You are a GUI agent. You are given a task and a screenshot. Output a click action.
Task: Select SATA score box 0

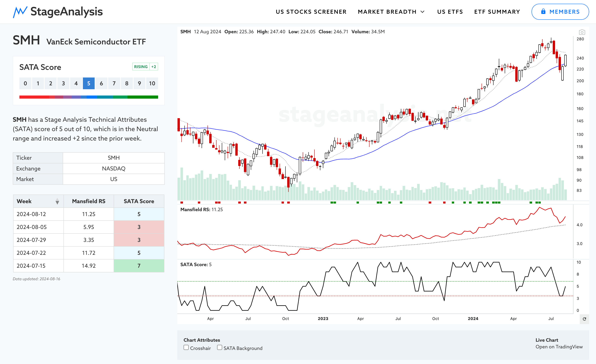pyautogui.click(x=25, y=83)
